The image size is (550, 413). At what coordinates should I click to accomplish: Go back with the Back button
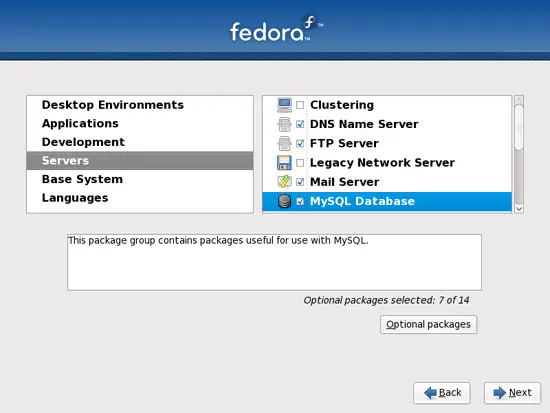(x=442, y=393)
